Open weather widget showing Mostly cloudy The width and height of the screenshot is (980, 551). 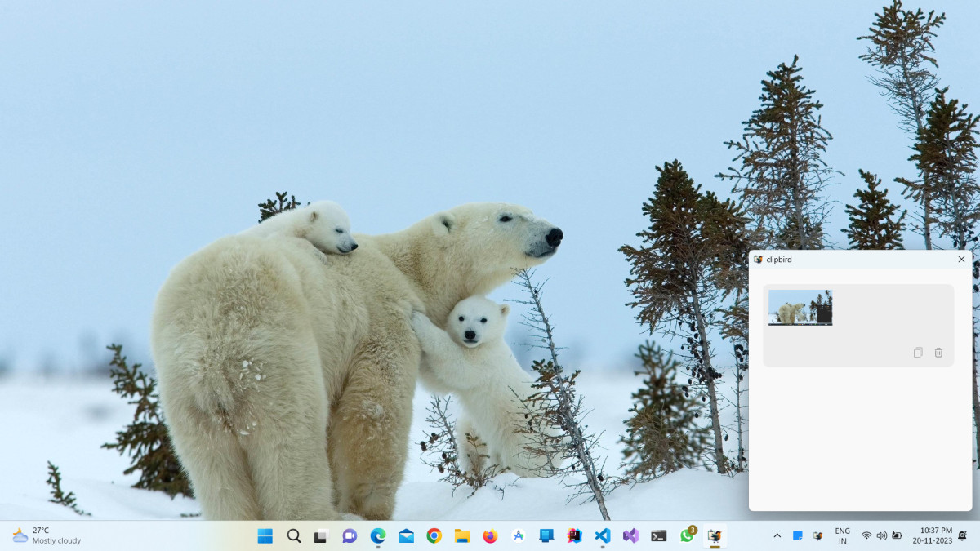(x=47, y=535)
